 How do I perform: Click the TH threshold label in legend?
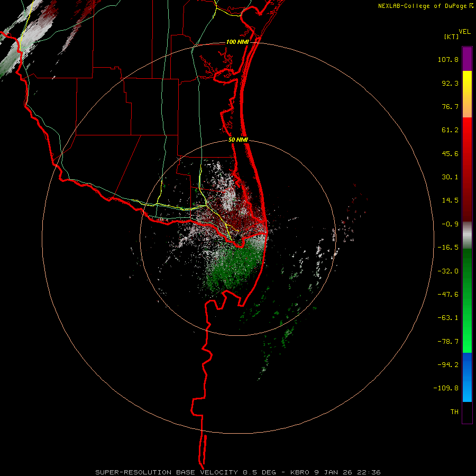coord(454,412)
